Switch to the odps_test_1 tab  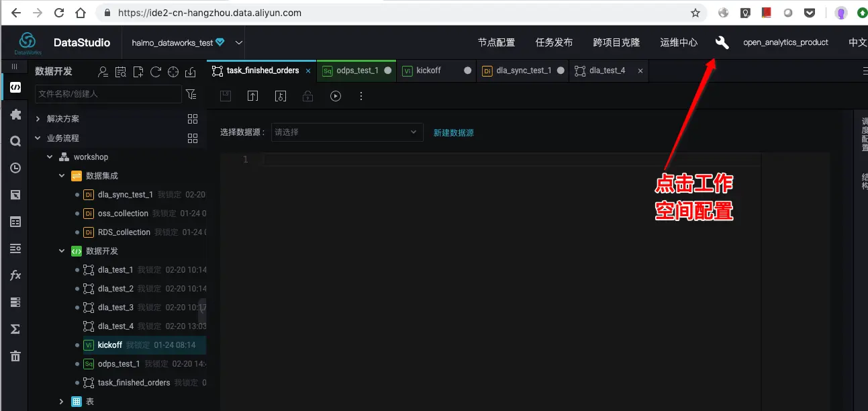tap(356, 70)
